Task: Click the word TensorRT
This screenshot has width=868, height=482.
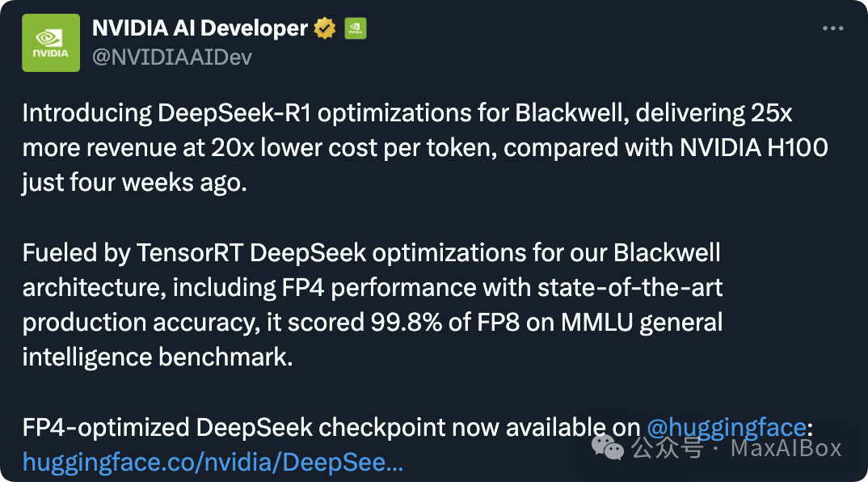Action: click(190, 252)
